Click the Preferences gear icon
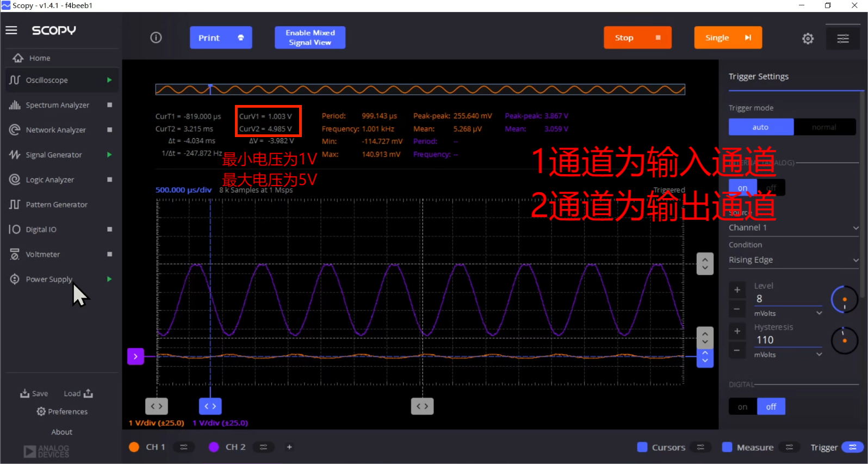The width and height of the screenshot is (868, 464). point(41,412)
